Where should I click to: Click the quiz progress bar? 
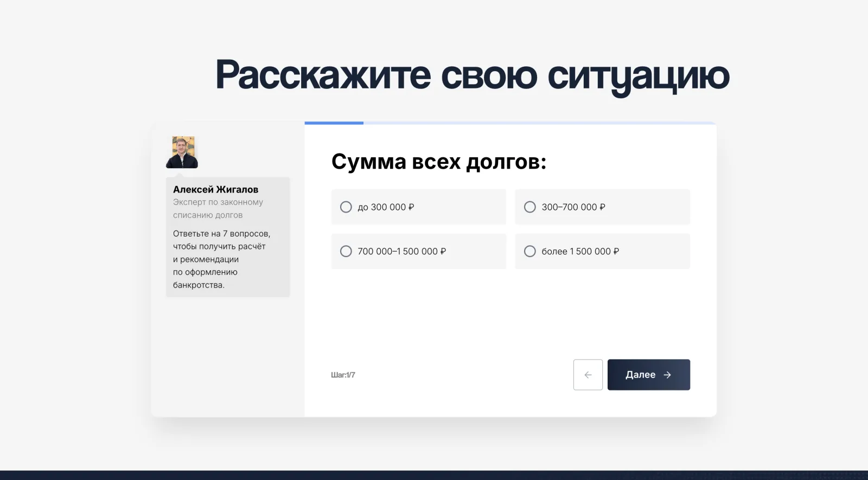510,123
